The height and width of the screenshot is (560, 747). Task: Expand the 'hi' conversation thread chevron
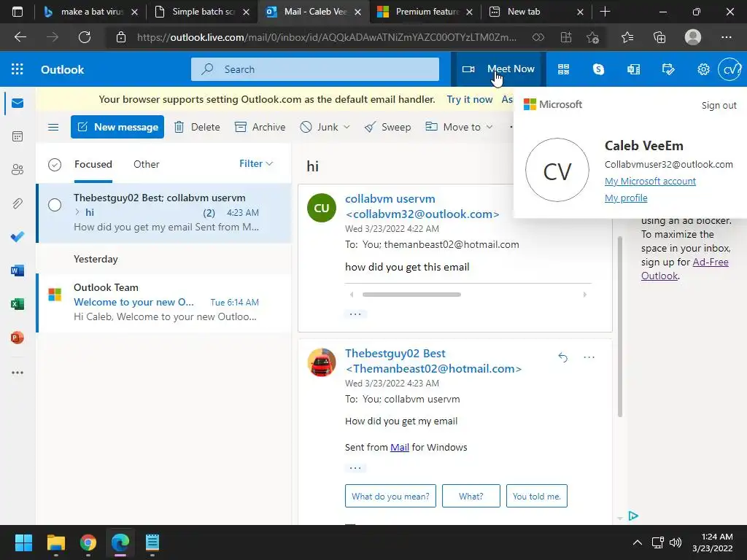click(x=77, y=212)
